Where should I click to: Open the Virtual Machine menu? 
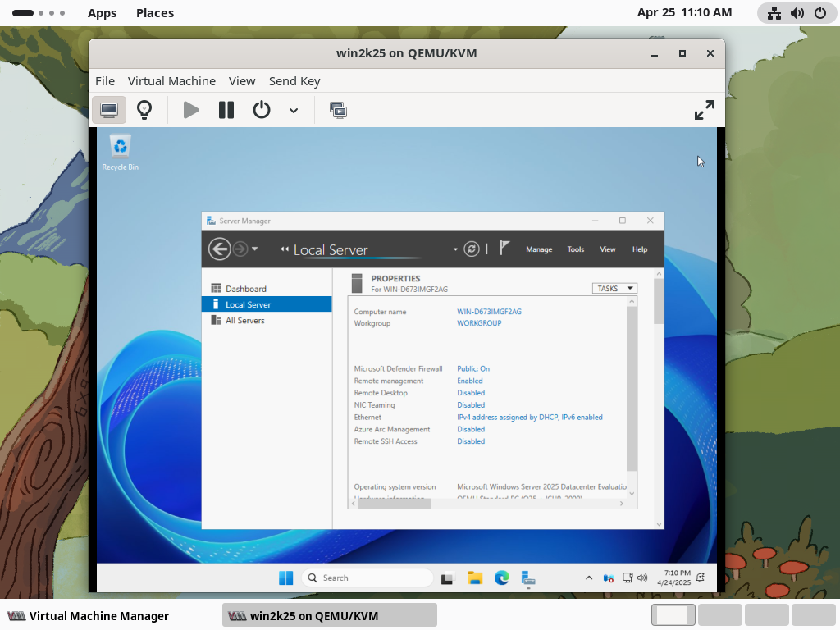coord(171,81)
